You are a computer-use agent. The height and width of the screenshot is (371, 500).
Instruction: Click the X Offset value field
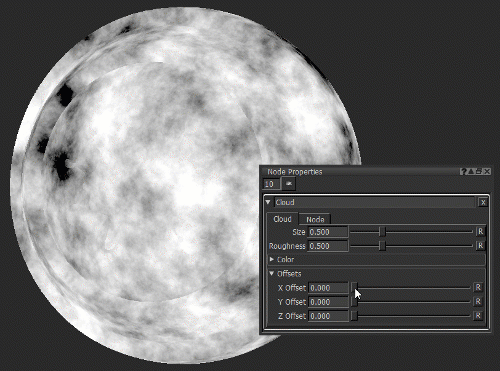click(328, 288)
